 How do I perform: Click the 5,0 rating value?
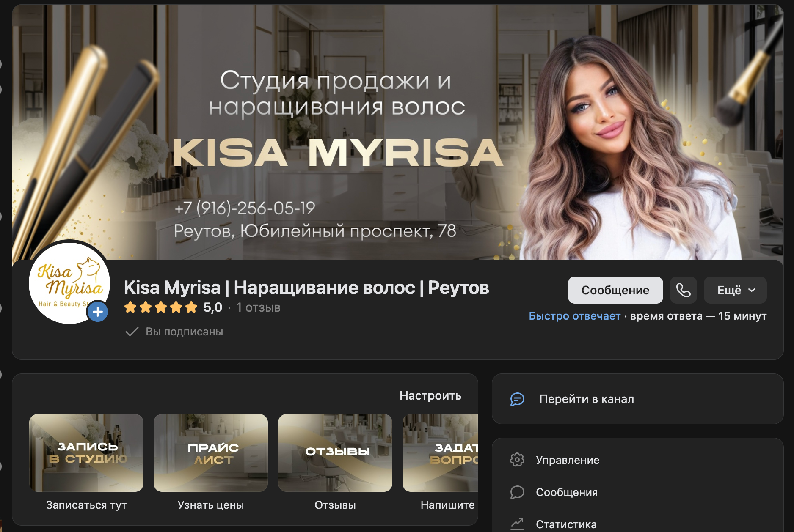coord(212,307)
